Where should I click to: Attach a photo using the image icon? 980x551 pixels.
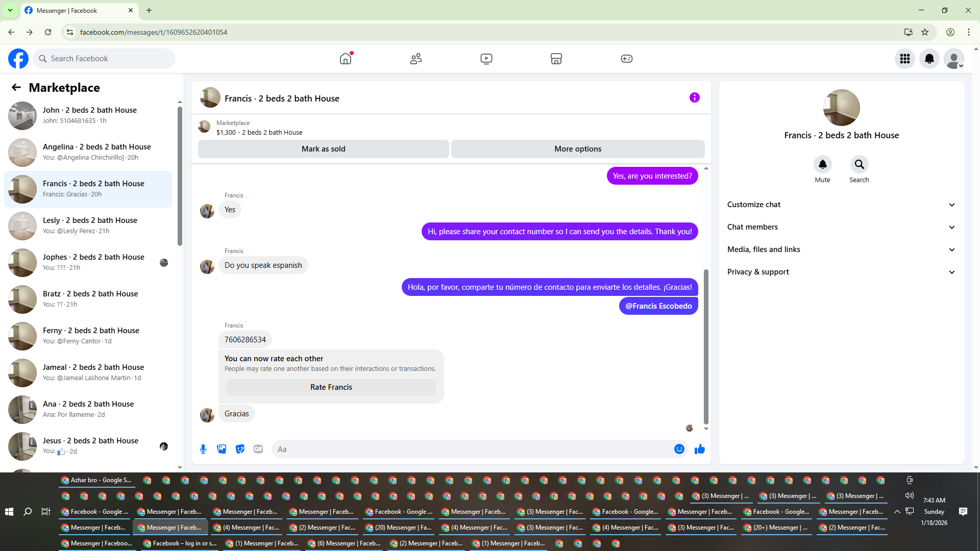(x=222, y=449)
